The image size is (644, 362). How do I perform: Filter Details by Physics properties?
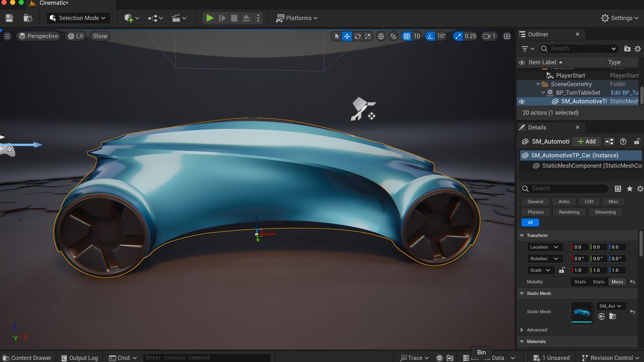coord(535,212)
